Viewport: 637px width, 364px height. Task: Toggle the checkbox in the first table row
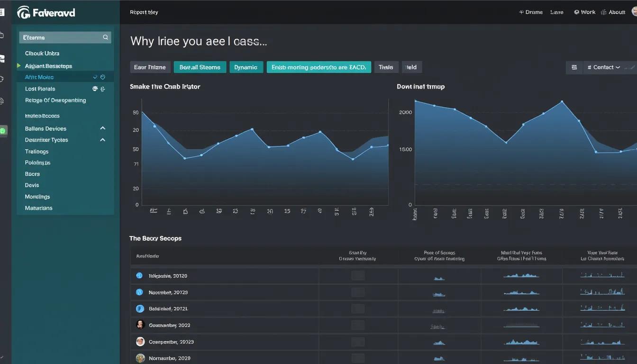(358, 276)
